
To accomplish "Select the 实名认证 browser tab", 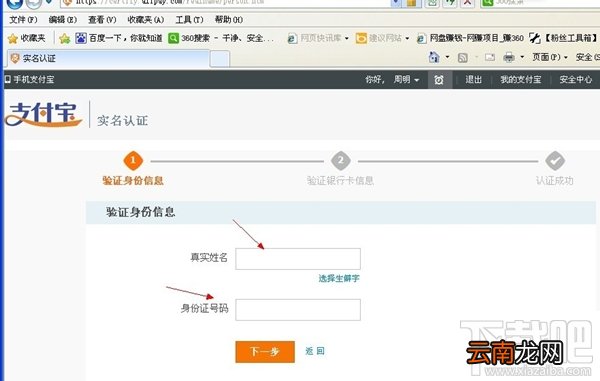I will [109, 59].
